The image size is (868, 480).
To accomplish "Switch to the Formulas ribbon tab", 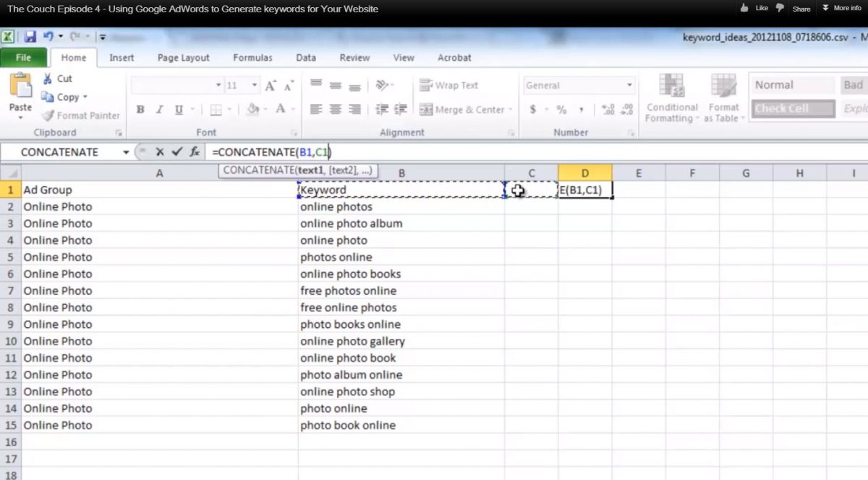I will (x=252, y=58).
